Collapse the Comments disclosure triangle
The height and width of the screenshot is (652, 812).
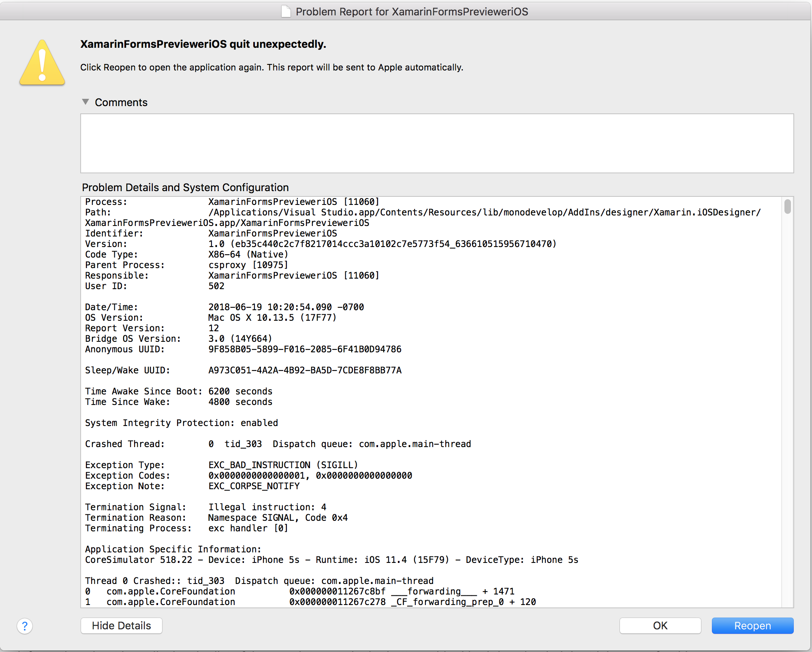[x=85, y=102]
